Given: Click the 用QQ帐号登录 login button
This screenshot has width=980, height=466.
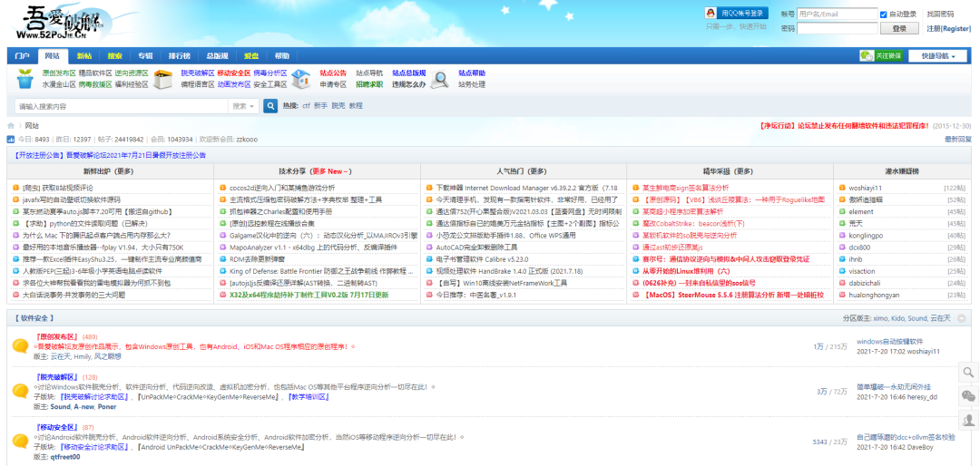Looking at the screenshot, I should (737, 14).
